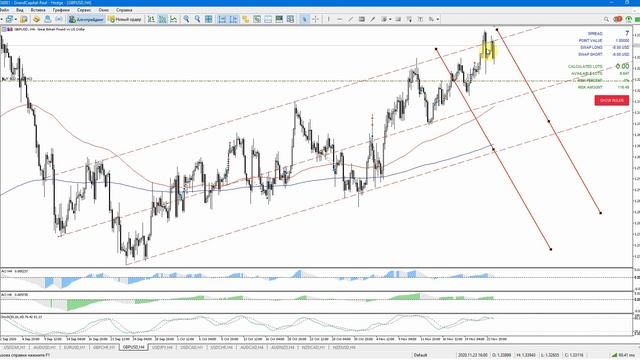
Task: Expand the arrows tool dropdown arrow
Action: [x=438, y=19]
